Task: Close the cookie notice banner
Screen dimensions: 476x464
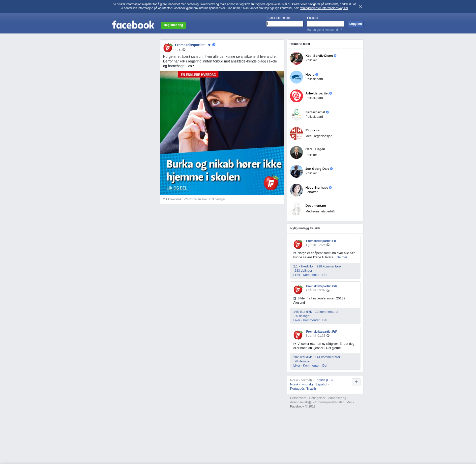Action: [x=360, y=6]
